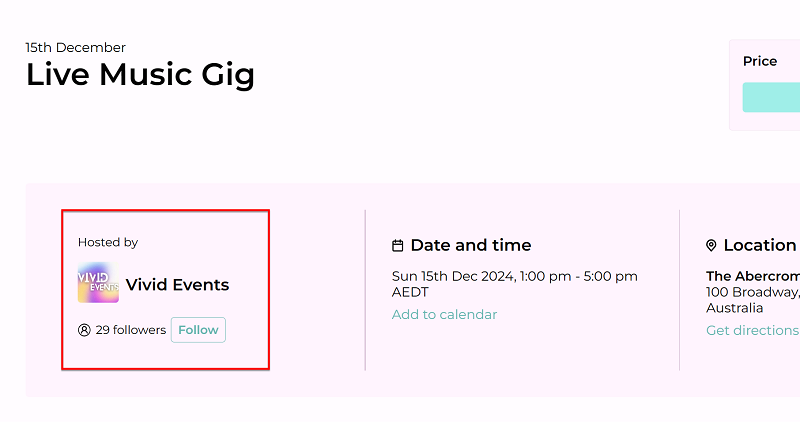Click the followers person icon
The height and width of the screenshot is (423, 800).
pyautogui.click(x=84, y=330)
